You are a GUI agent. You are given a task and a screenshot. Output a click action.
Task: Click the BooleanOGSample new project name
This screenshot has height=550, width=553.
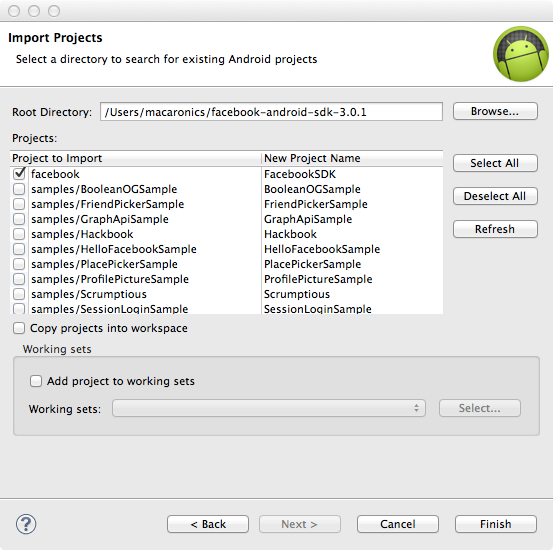[312, 189]
